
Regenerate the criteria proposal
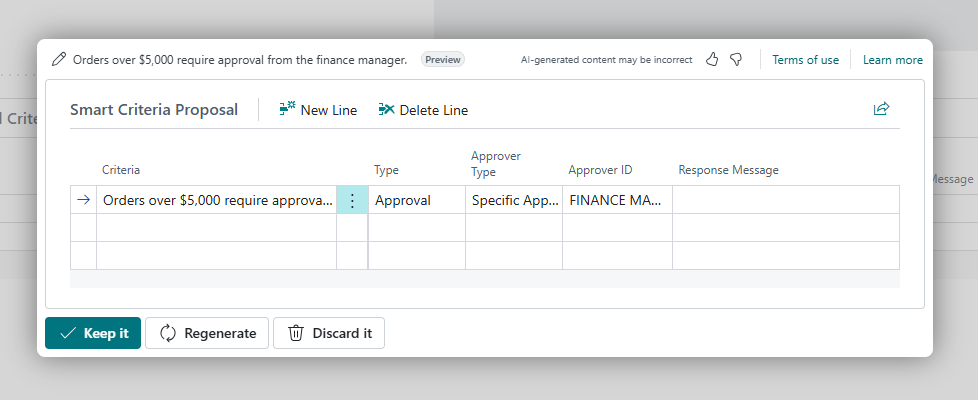coord(207,333)
